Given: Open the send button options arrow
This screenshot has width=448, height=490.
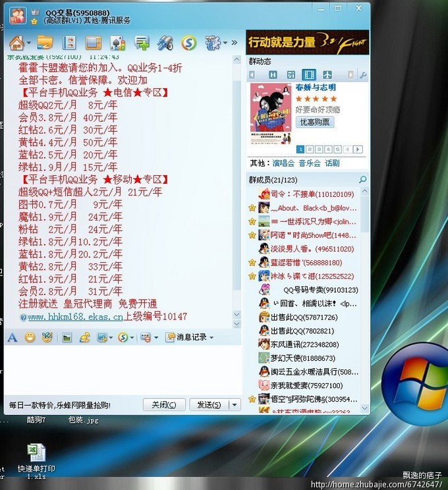Looking at the screenshot, I should [234, 404].
